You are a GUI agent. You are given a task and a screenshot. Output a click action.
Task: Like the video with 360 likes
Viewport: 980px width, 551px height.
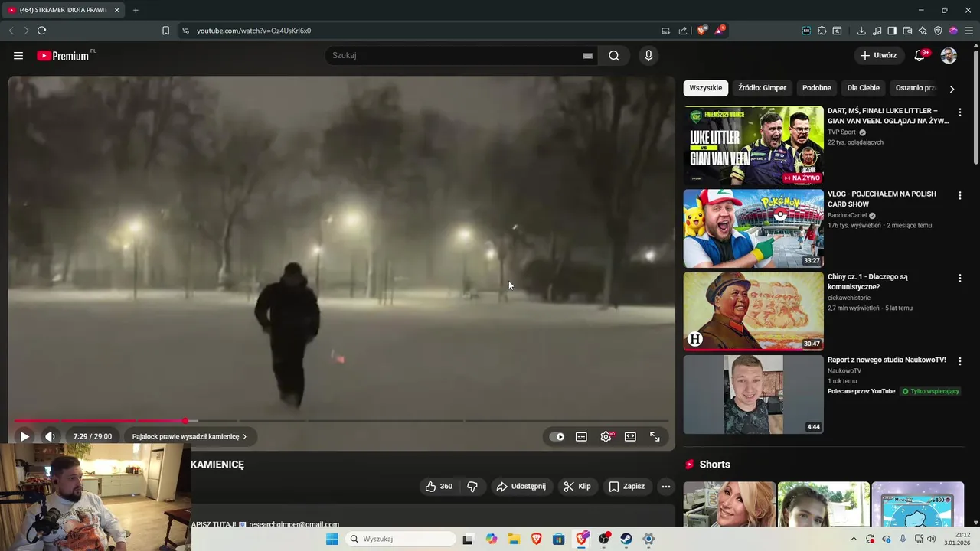coord(439,487)
